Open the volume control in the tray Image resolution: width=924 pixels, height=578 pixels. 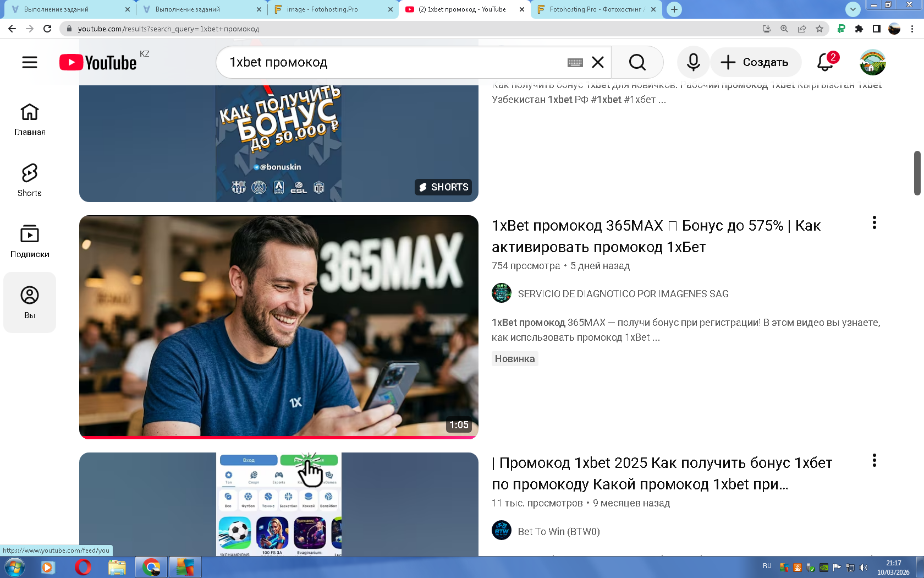pos(864,568)
